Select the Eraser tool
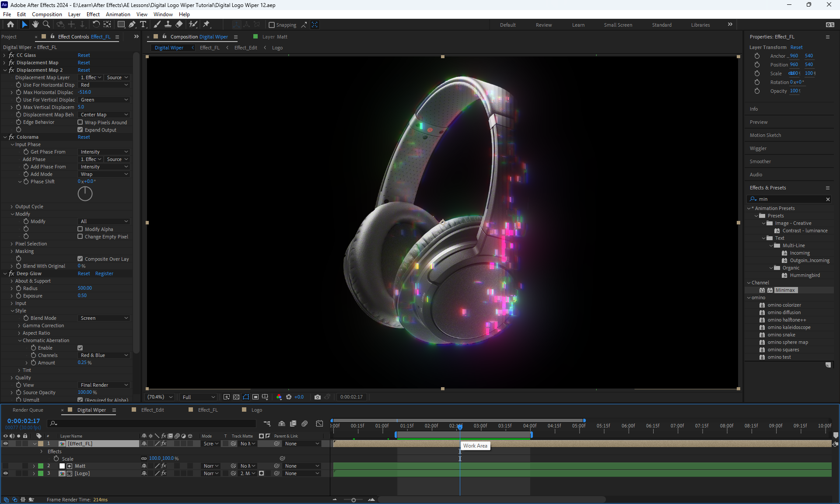 click(179, 24)
